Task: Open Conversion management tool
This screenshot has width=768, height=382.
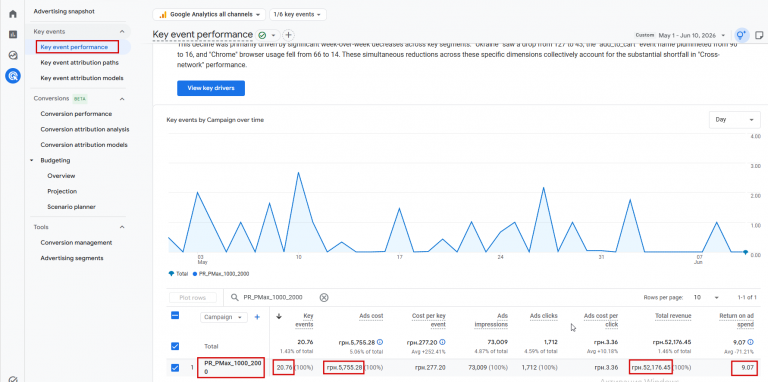Action: pos(76,242)
